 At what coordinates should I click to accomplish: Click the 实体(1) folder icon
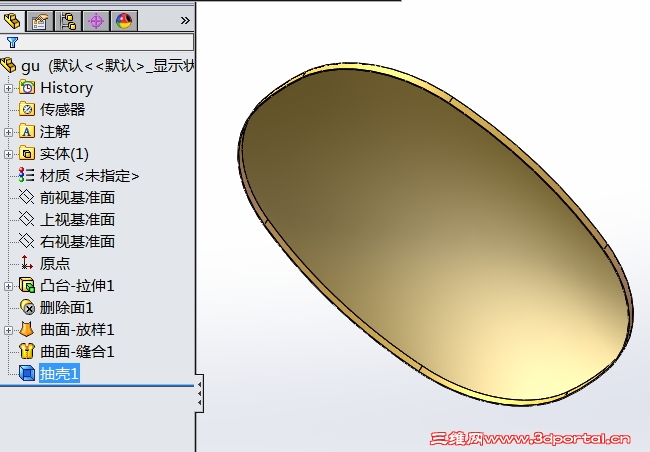(27, 153)
